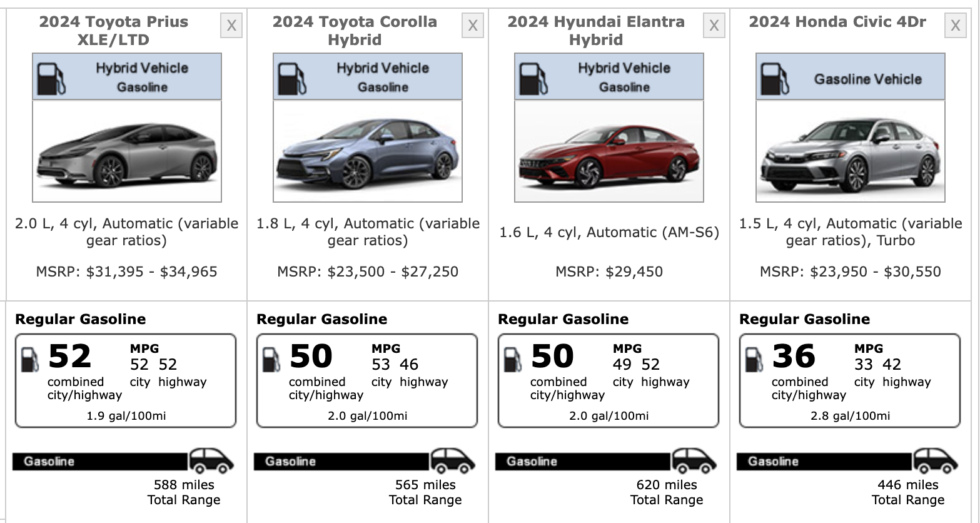Image resolution: width=980 pixels, height=523 pixels.
Task: Click the fuel pump icon in Corolla header
Action: 291,78
